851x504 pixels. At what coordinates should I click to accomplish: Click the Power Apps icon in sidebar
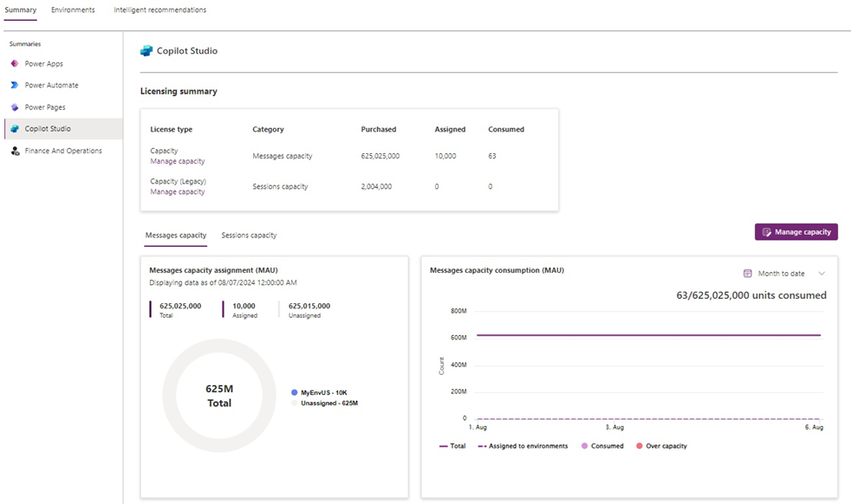click(x=15, y=63)
